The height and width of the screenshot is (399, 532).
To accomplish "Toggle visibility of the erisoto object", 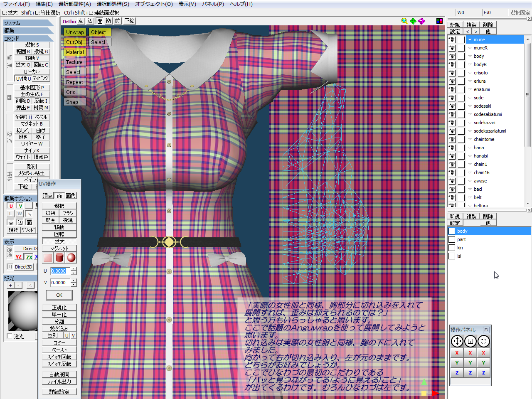I will (x=452, y=73).
